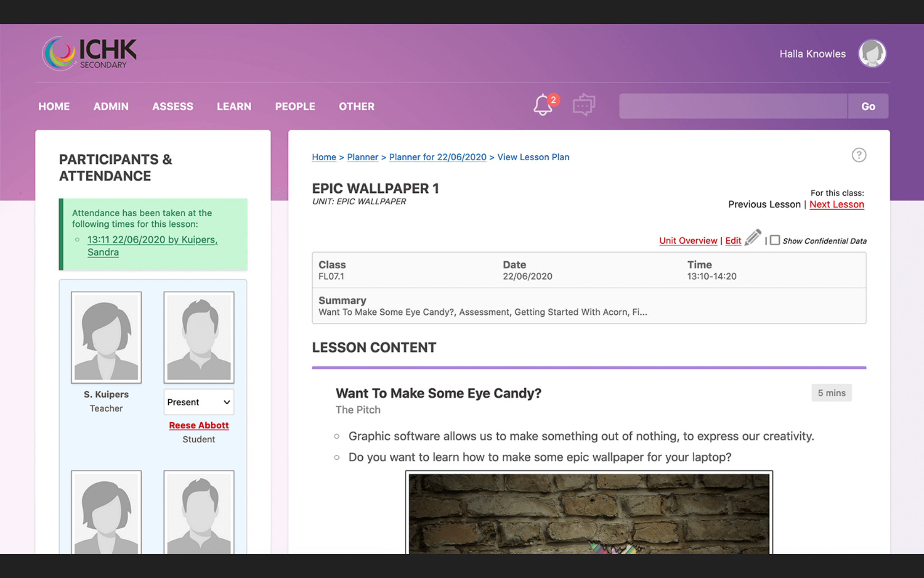Screen dimensions: 924x578
Task: Open the PEOPLE menu
Action: pyautogui.click(x=295, y=107)
